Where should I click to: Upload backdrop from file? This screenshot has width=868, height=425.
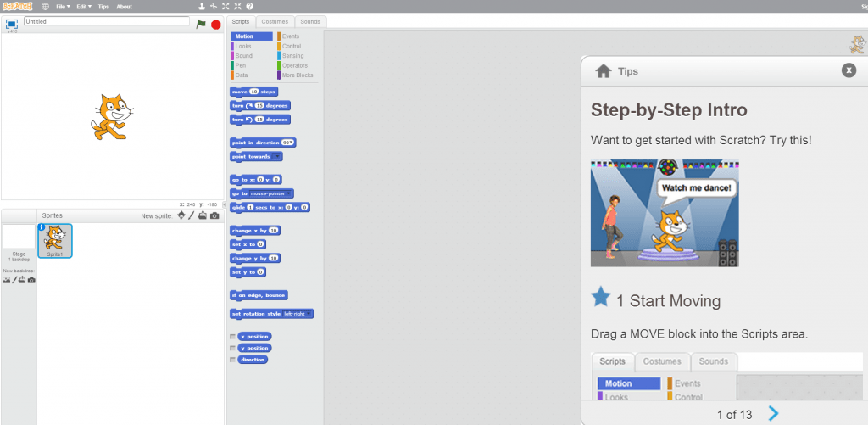pos(22,280)
